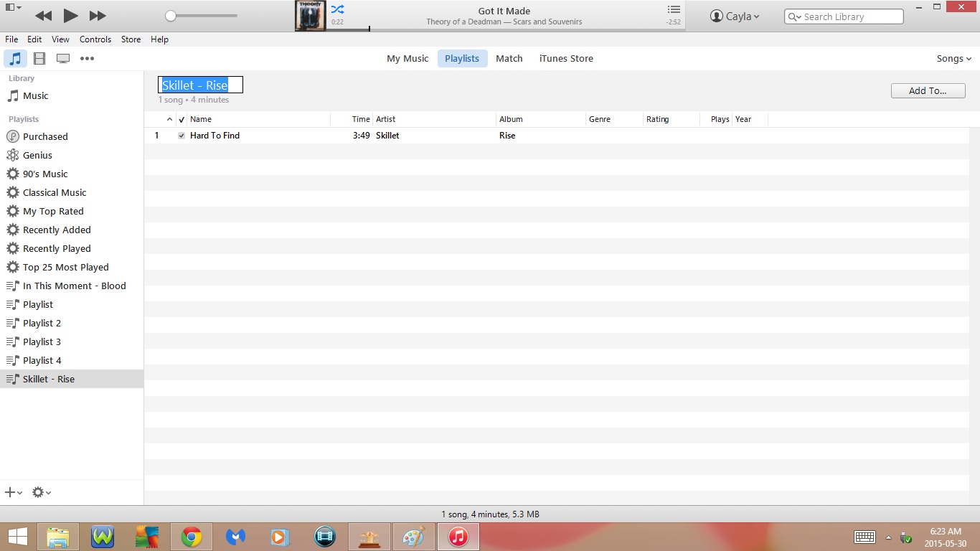Sort by the Rating column header

pyautogui.click(x=672, y=120)
